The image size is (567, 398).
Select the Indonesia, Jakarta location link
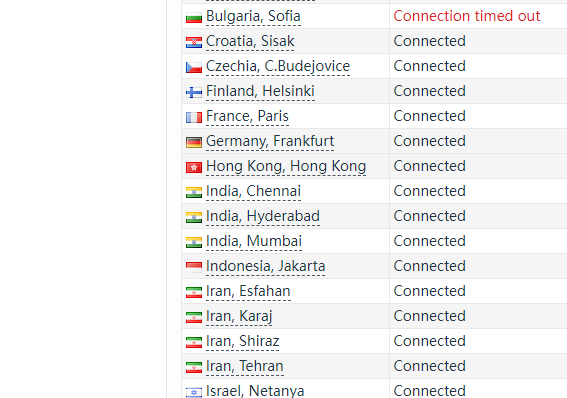coord(265,266)
